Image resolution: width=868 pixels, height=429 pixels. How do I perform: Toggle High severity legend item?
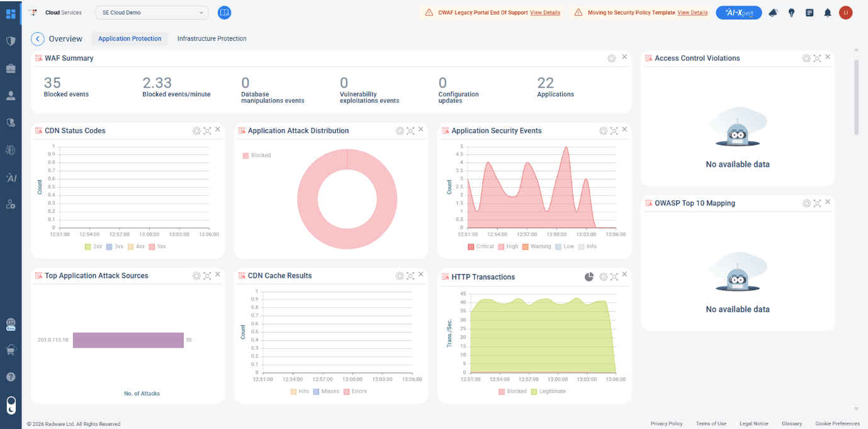(508, 246)
